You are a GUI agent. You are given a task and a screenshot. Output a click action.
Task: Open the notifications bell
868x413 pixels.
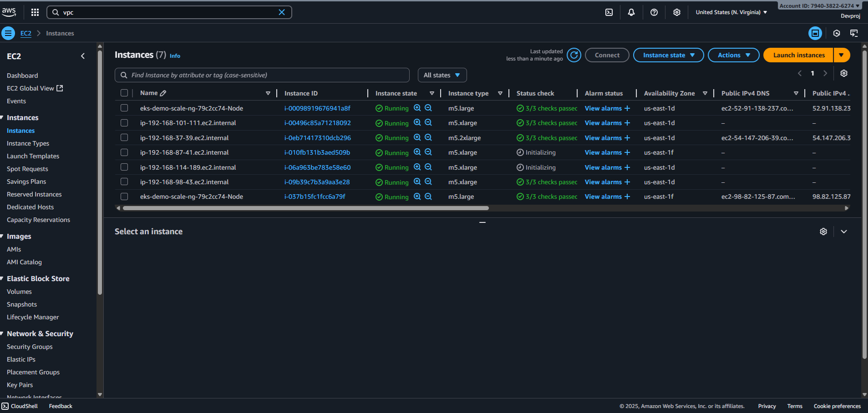[x=631, y=12]
